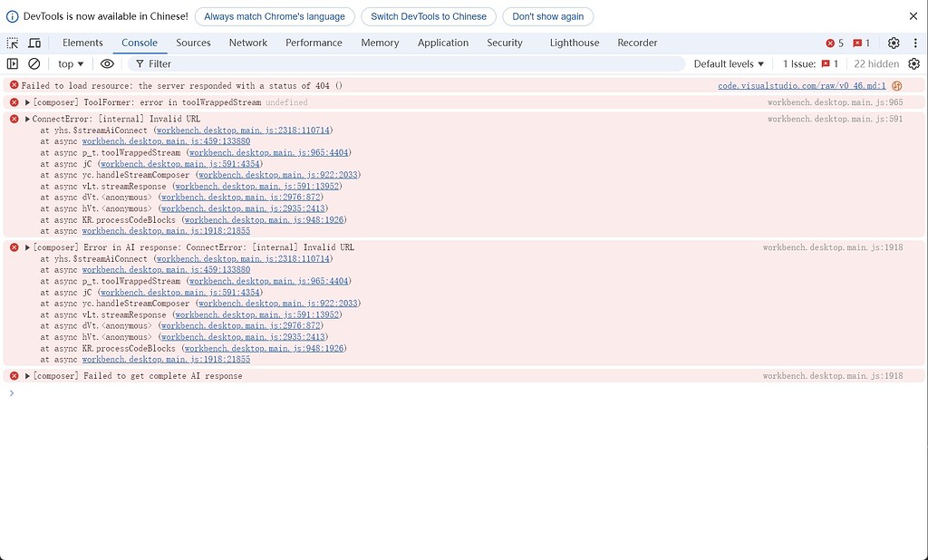Open the Lighthouse panel
This screenshot has height=560, width=928.
574,43
